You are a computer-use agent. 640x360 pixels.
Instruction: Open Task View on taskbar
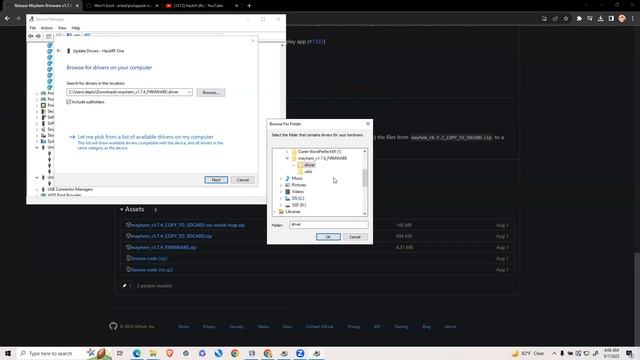(x=120, y=353)
